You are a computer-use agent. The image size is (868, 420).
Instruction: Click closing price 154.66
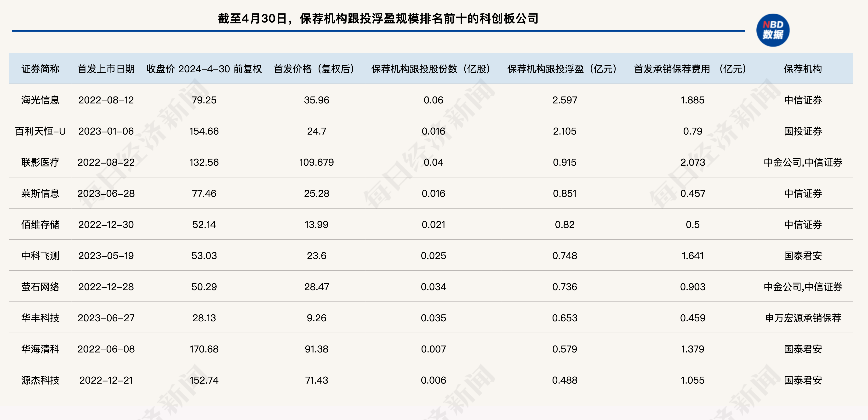[x=204, y=131]
